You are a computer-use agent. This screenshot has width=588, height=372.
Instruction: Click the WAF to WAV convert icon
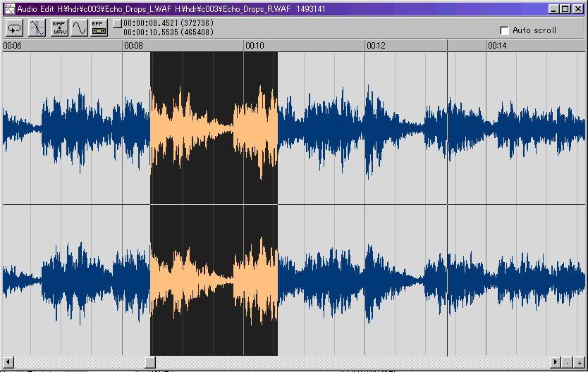click(x=60, y=28)
